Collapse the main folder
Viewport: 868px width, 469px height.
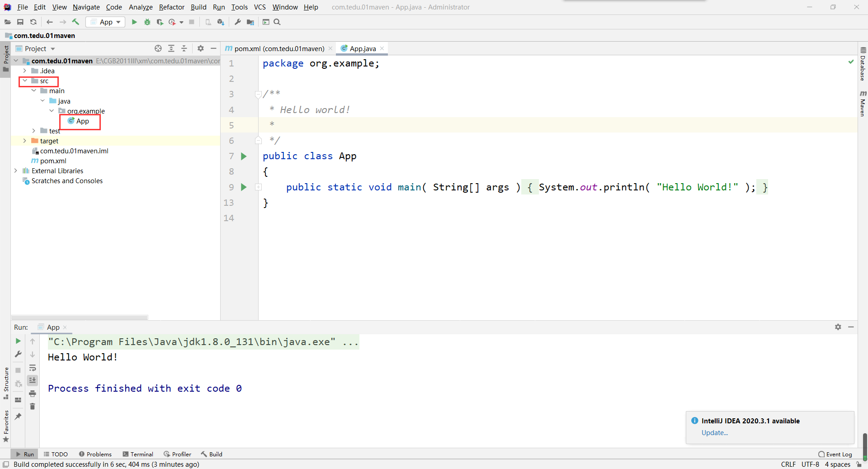coord(34,90)
